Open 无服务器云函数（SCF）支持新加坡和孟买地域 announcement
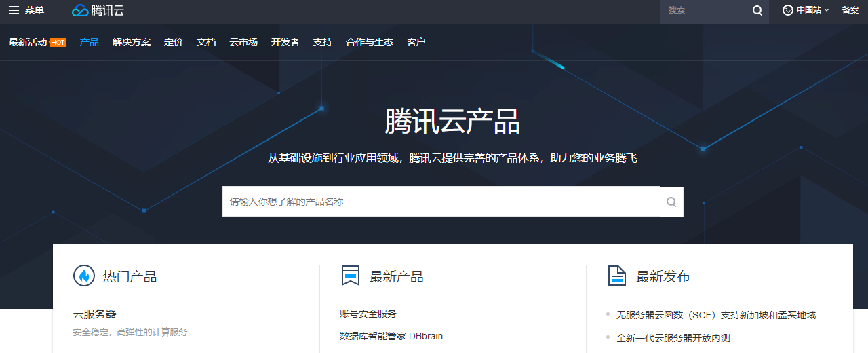The image size is (868, 353). pos(716,315)
